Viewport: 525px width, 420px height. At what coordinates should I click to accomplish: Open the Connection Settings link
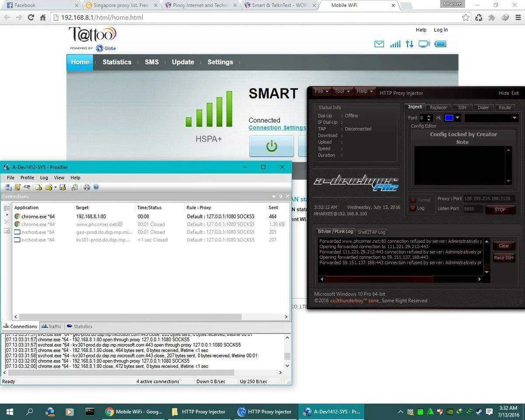(277, 128)
